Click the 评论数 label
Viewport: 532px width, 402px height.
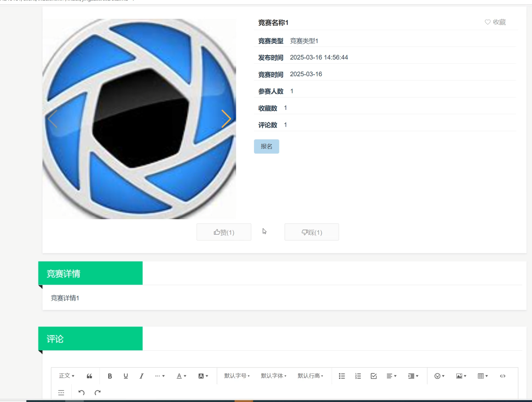tap(268, 125)
